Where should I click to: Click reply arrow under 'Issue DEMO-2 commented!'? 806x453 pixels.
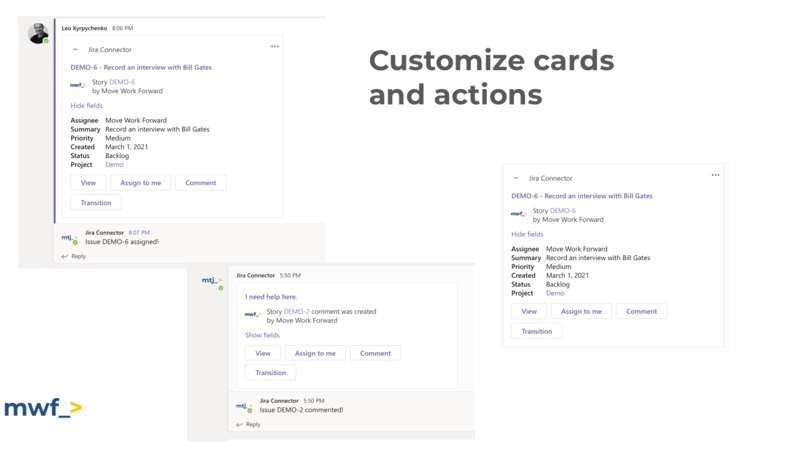(x=239, y=424)
